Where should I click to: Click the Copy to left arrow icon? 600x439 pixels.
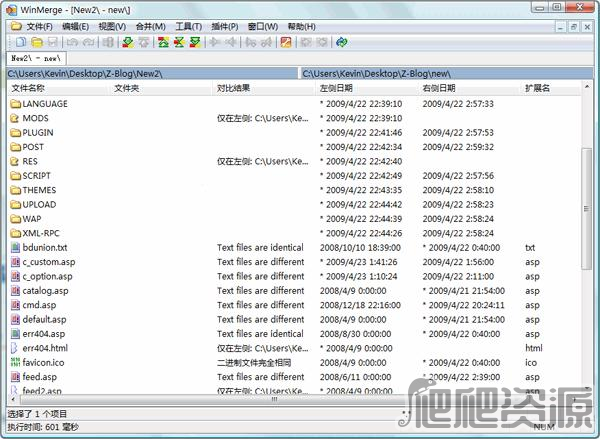pos(231,42)
